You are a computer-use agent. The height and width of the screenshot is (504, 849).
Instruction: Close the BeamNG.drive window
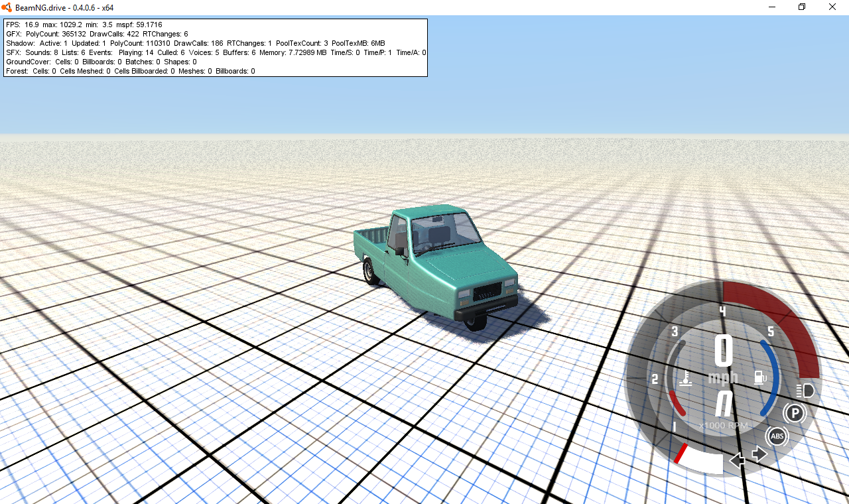tap(833, 7)
